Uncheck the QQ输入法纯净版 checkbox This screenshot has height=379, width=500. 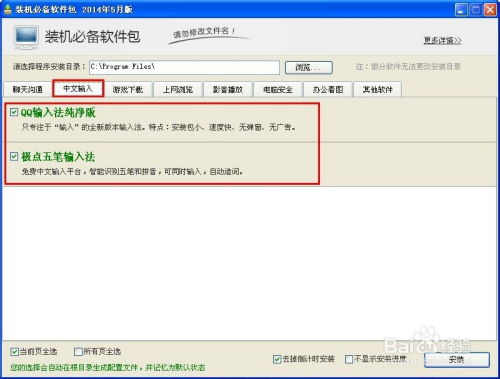click(14, 112)
